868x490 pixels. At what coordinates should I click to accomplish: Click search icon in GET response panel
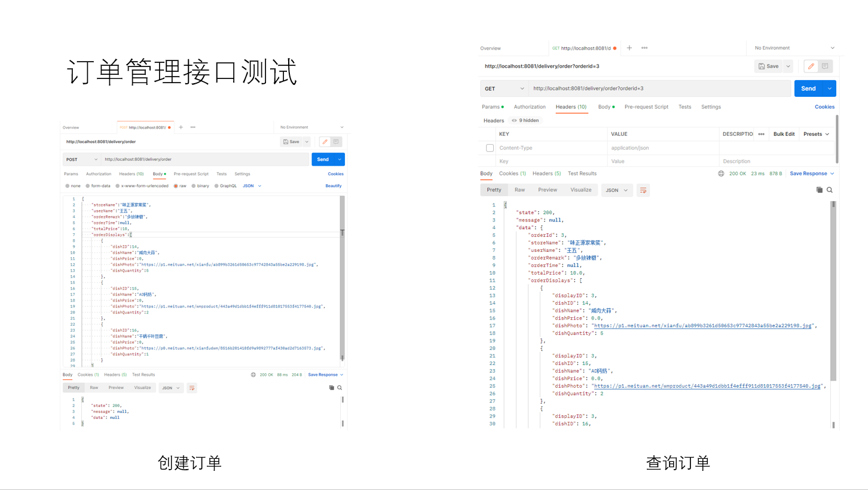coord(830,190)
